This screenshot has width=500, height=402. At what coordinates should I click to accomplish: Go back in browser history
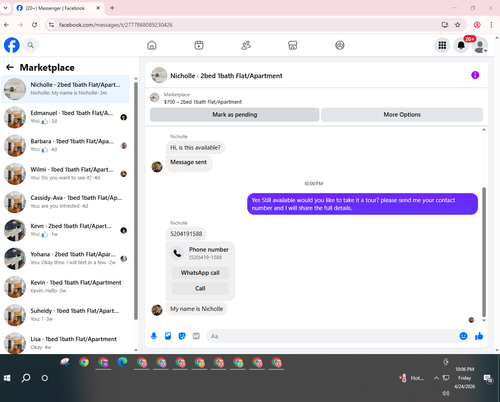7,25
